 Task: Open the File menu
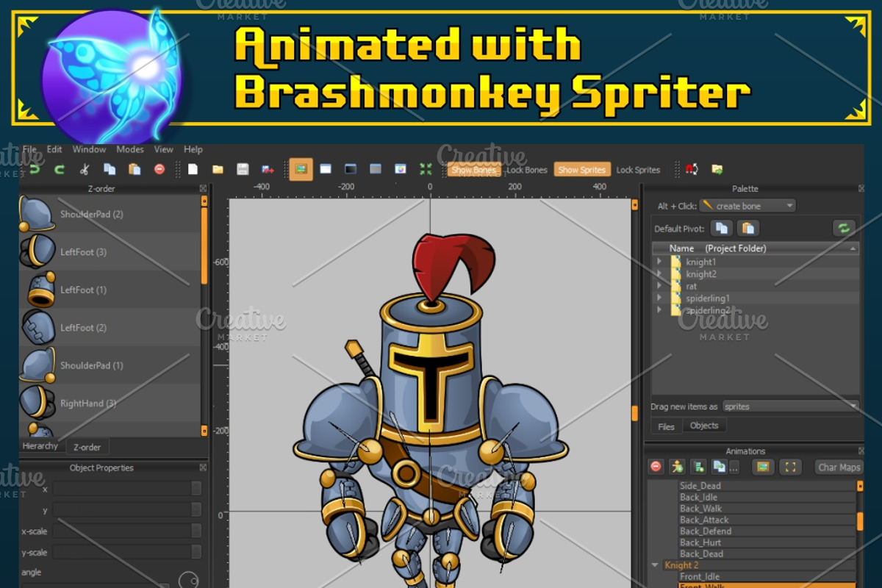(x=29, y=149)
